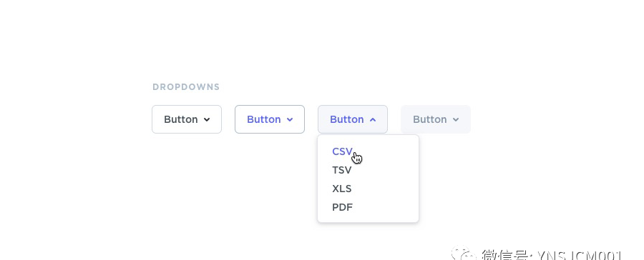Click empty space right of PDF inside menu panel

[386, 207]
